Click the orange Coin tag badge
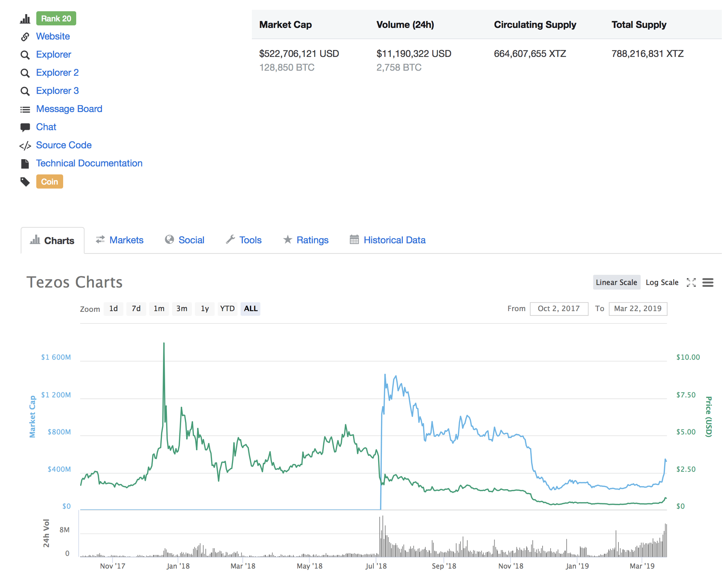Screen dimensions: 728x578 tap(50, 182)
